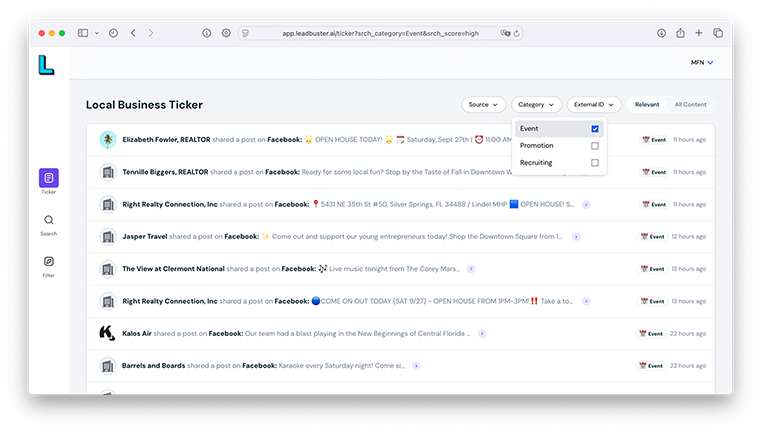
Task: Open the External ID filter dropdown
Action: (594, 105)
